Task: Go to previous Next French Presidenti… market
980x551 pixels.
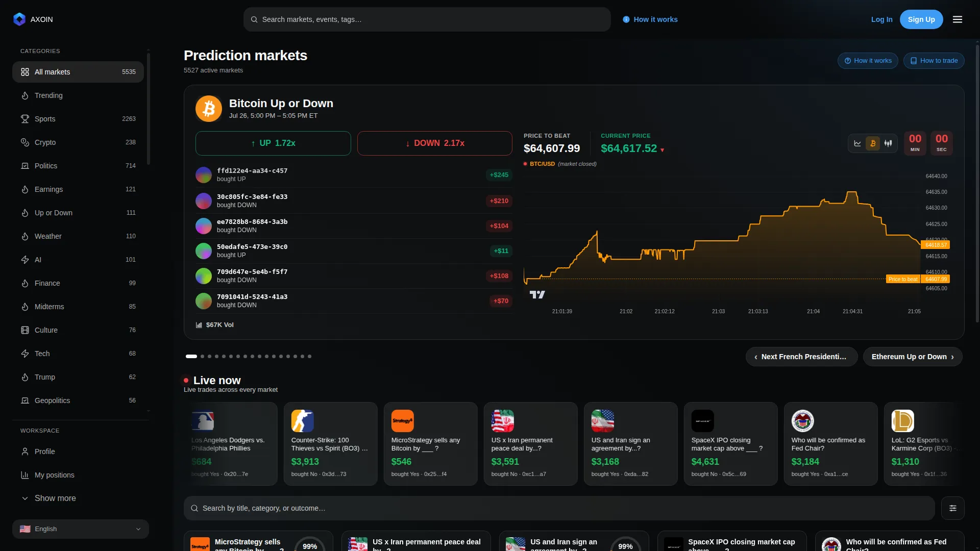Action: [801, 357]
